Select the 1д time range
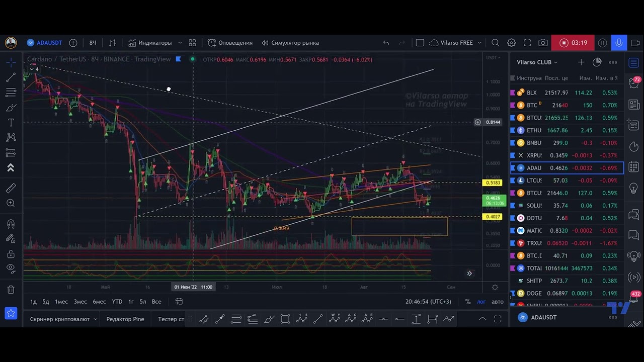The height and width of the screenshot is (362, 644). coord(33,302)
